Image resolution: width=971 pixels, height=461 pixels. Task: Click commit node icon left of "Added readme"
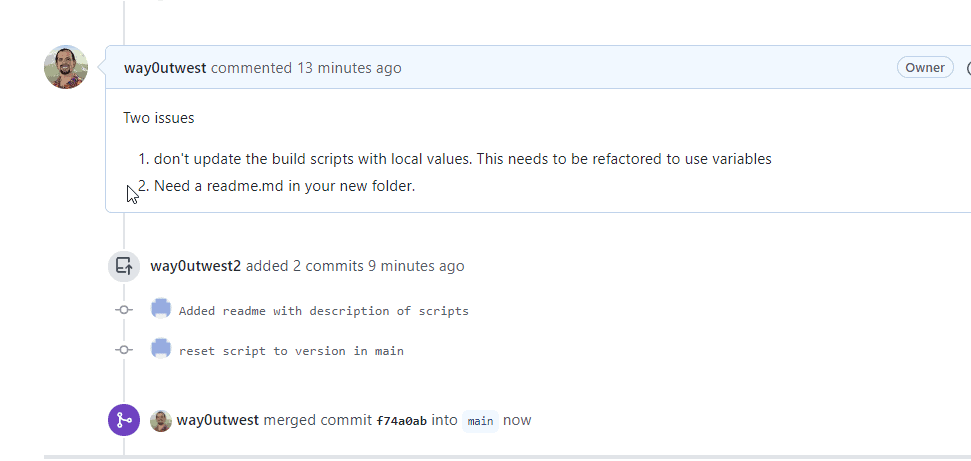124,310
